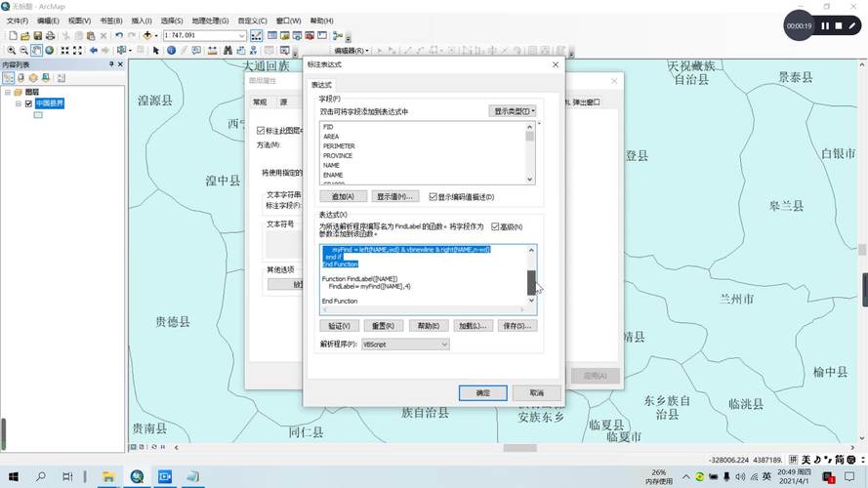This screenshot has height=488, width=868.
Task: Click the 加载 load button
Action: [x=473, y=326]
